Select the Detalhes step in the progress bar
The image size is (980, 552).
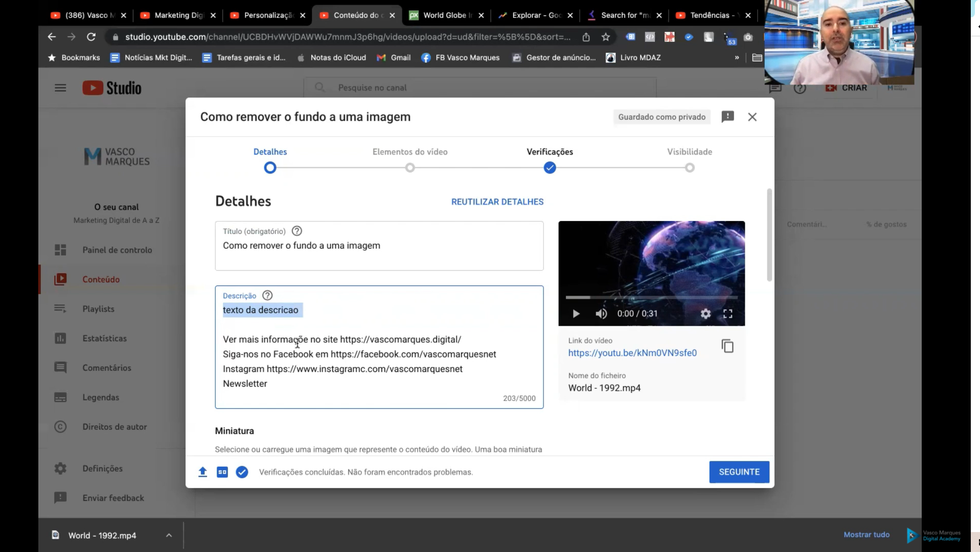click(270, 167)
